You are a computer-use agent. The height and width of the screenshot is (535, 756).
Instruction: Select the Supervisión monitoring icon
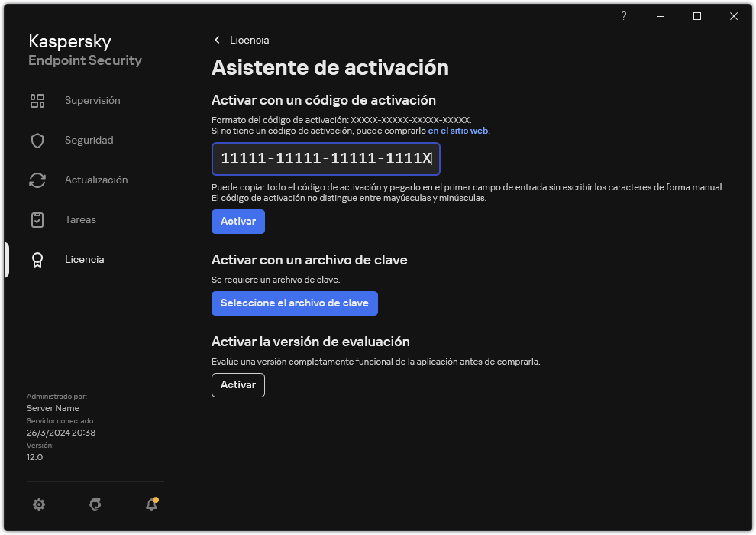(37, 100)
